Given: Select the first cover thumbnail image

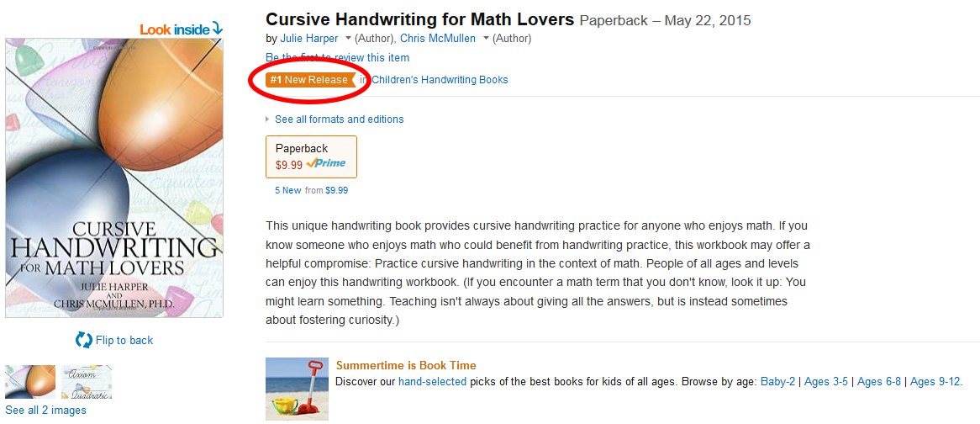Looking at the screenshot, I should tap(30, 382).
